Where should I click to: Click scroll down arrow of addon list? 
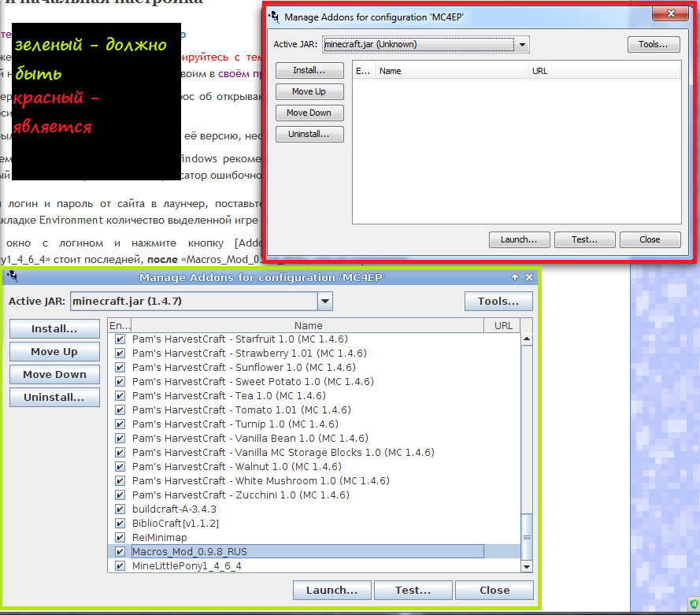pos(527,567)
